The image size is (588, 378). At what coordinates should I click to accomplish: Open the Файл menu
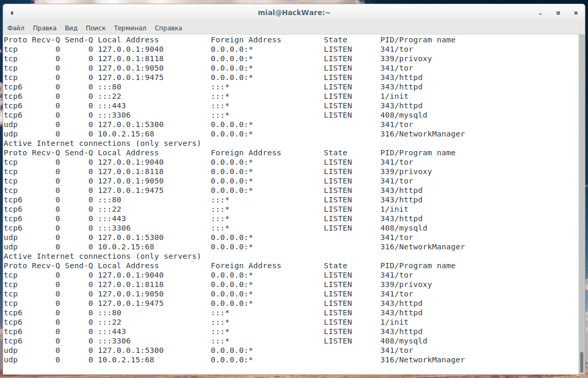coord(16,28)
